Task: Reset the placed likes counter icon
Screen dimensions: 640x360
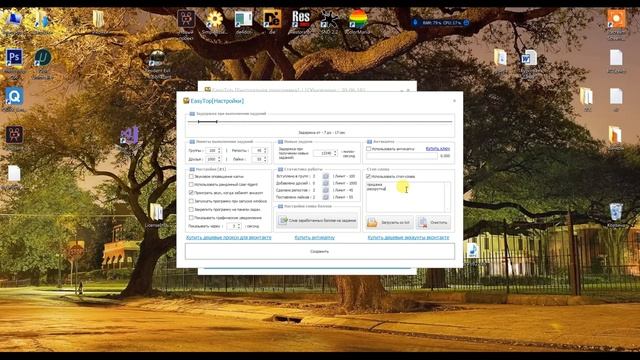Action: coord(326,197)
